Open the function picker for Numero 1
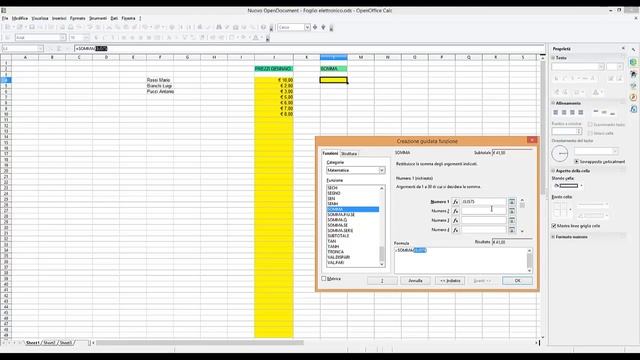The width and height of the screenshot is (640, 360). click(x=456, y=202)
